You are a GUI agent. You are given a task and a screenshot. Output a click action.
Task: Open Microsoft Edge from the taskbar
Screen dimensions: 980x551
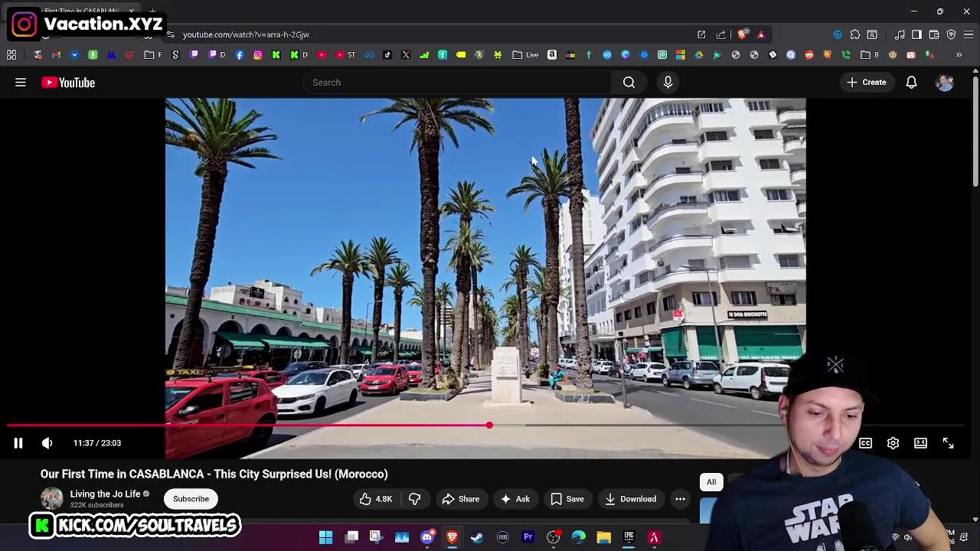pos(578,537)
